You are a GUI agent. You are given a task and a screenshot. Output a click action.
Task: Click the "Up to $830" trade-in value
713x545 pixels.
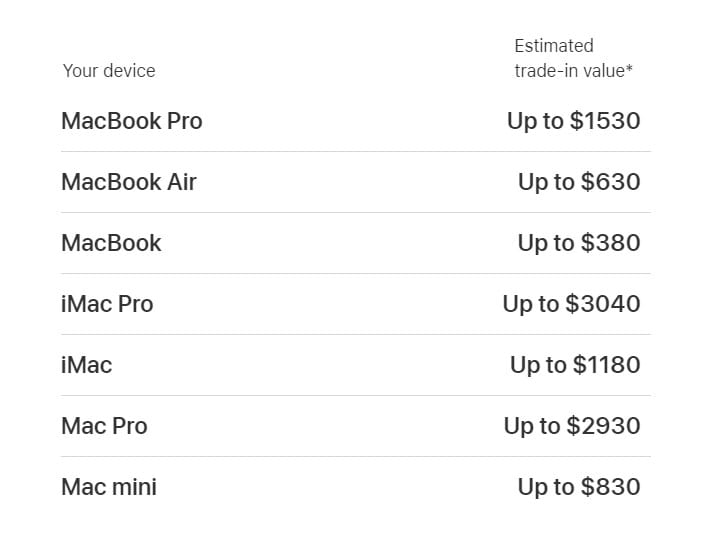(579, 487)
